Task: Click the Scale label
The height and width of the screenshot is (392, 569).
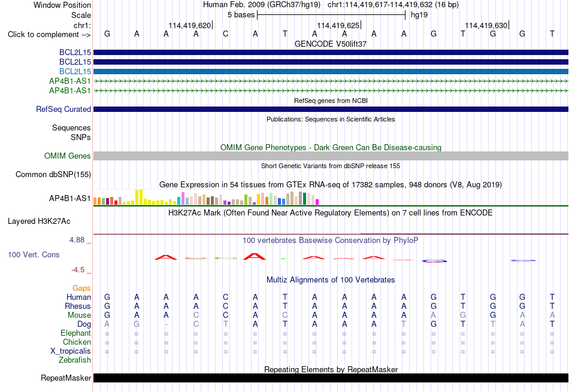Action: click(81, 15)
